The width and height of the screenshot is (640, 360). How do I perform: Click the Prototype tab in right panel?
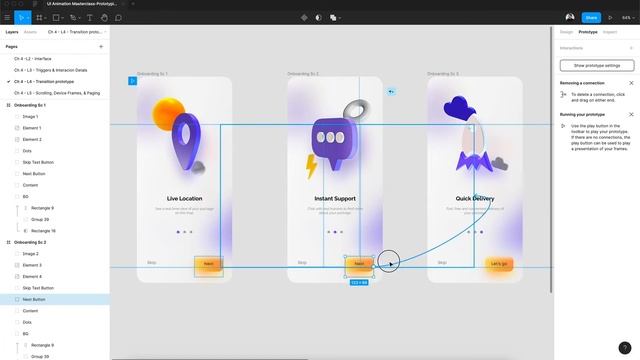tap(588, 32)
